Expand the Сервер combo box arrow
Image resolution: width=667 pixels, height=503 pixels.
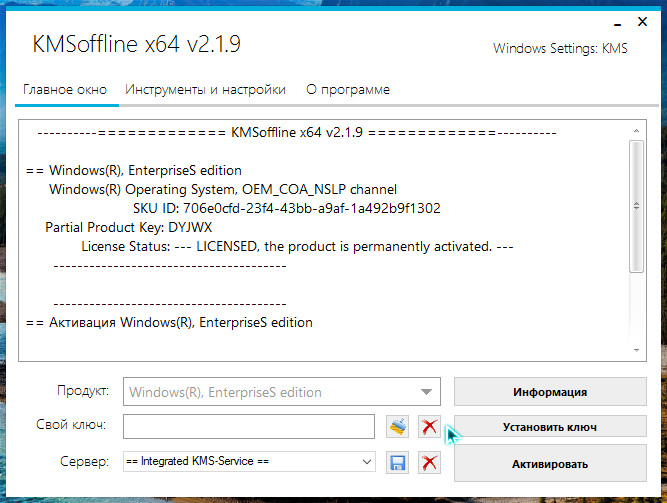point(366,462)
